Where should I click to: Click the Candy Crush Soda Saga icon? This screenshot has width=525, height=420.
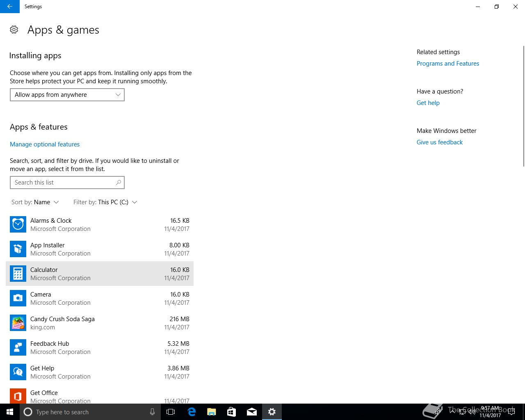(18, 323)
